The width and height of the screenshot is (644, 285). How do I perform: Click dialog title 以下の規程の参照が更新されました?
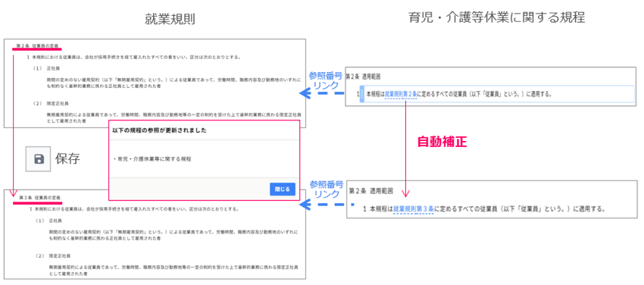click(159, 130)
